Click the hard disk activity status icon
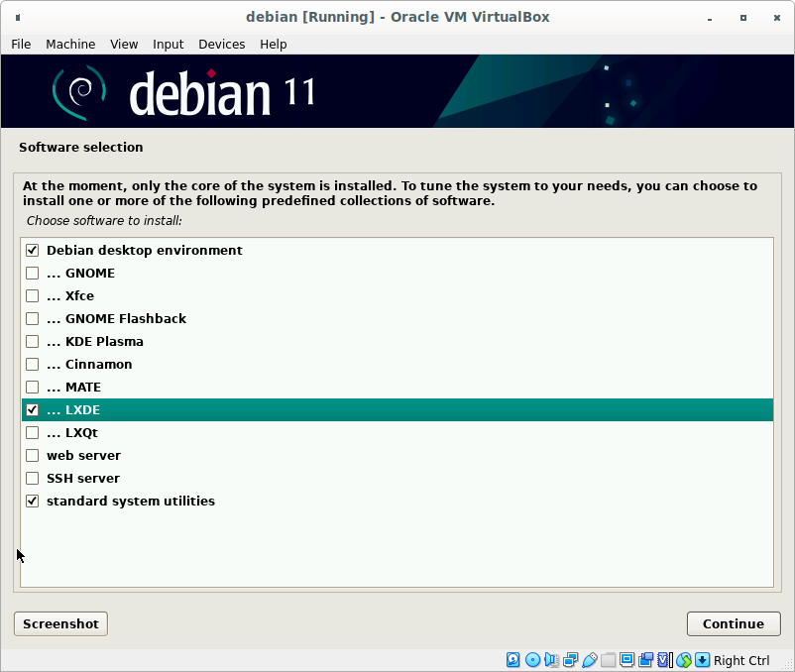 click(513, 660)
